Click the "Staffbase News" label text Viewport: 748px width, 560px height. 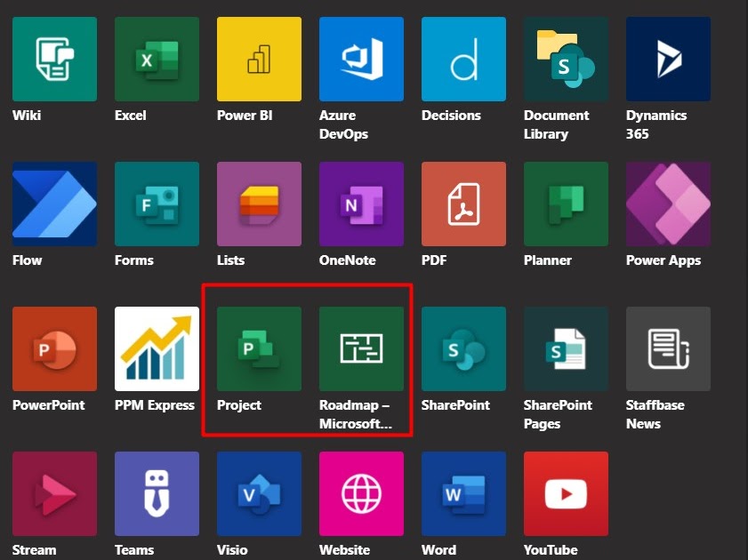point(655,414)
